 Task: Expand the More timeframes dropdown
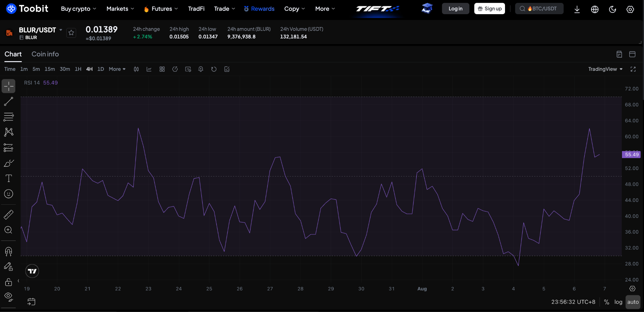117,69
